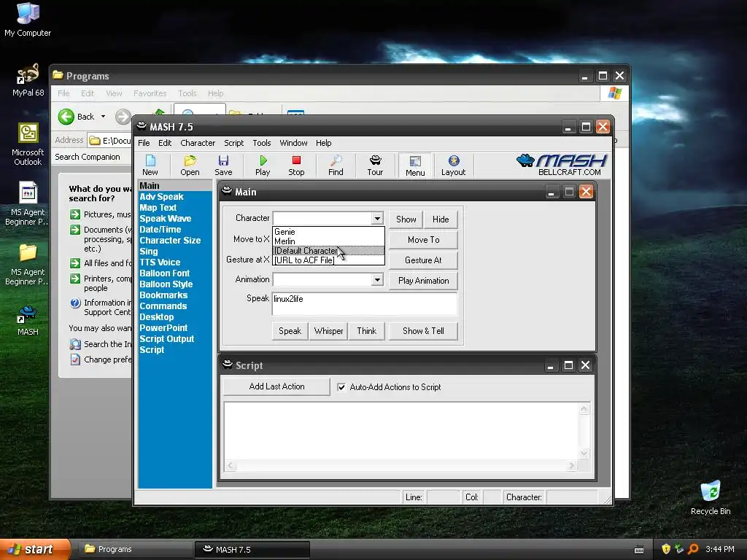
Task: Click the Script area vertical scrollbar down arrow
Action: pos(584,454)
